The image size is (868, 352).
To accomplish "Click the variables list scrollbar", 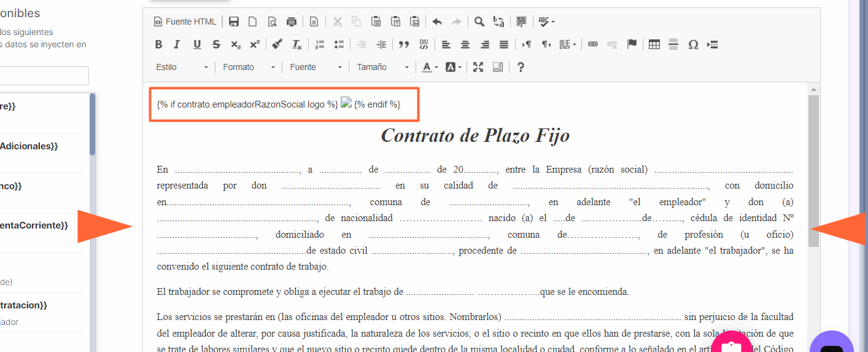I will pos(92,124).
